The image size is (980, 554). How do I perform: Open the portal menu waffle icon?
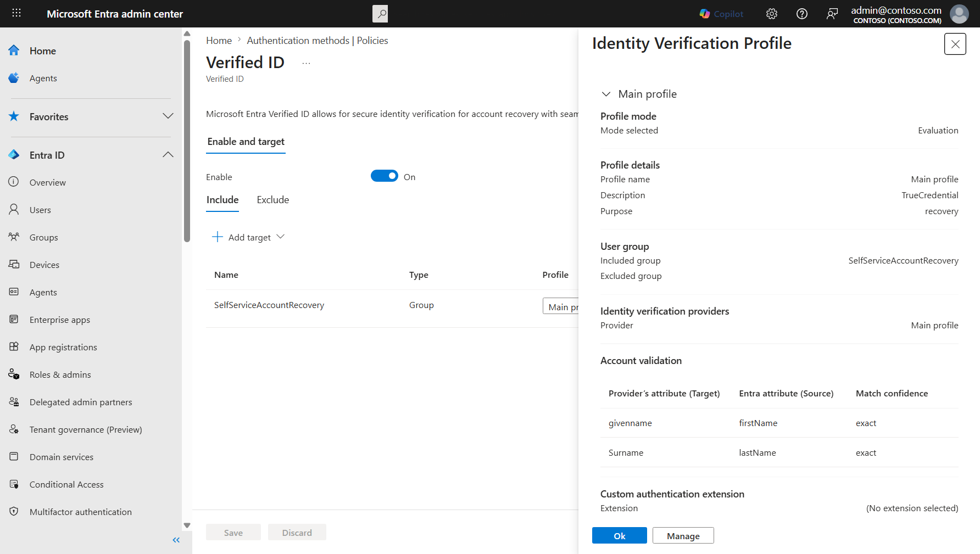coord(16,13)
